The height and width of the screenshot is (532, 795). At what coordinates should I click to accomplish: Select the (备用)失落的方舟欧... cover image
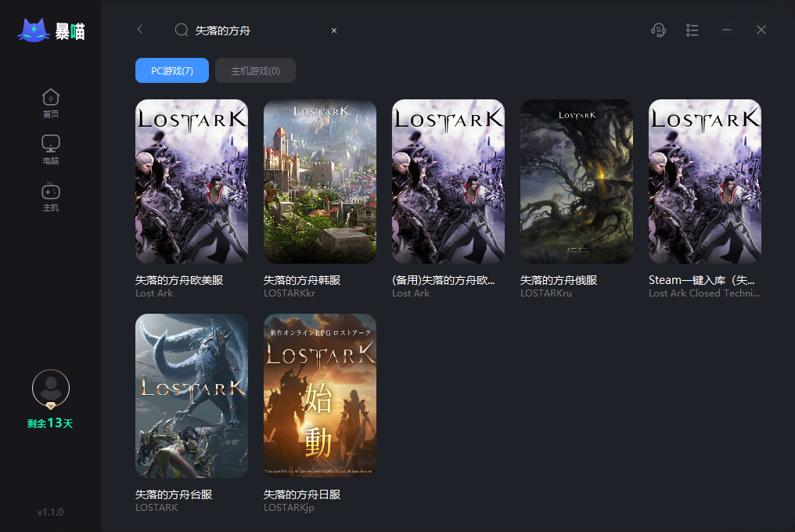448,181
